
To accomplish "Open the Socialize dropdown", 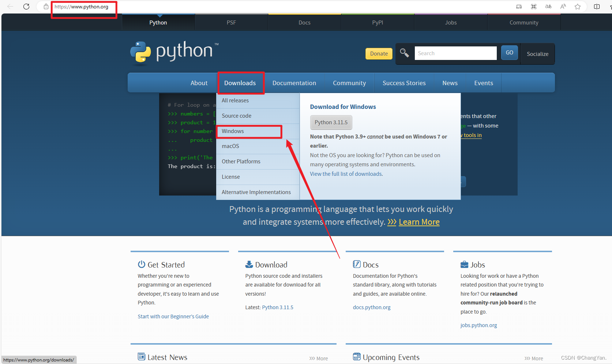I will tap(537, 54).
